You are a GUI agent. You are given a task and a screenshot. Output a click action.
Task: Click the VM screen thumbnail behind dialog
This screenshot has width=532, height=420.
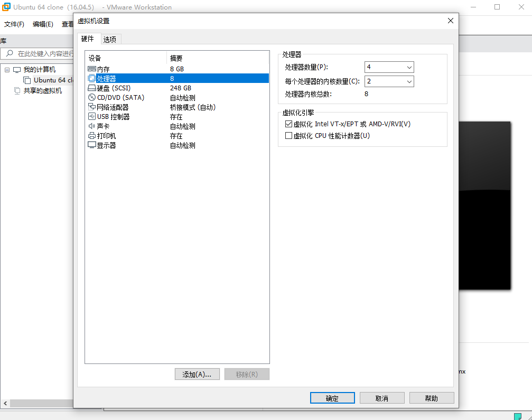click(x=484, y=206)
